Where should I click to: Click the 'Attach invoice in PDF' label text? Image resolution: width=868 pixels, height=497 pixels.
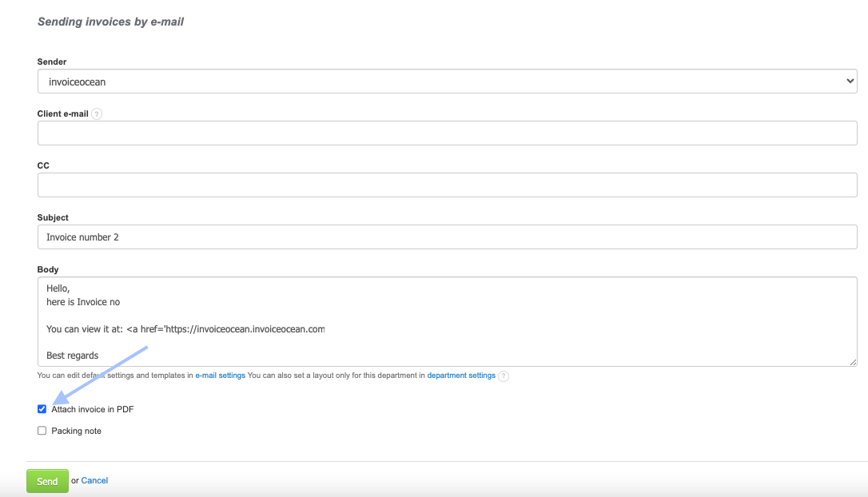click(92, 409)
